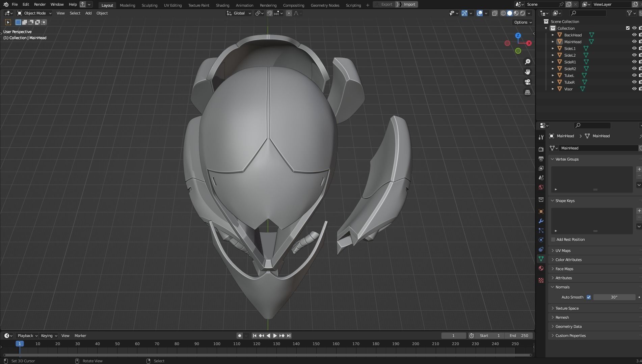Image resolution: width=642 pixels, height=364 pixels.
Task: Open the Object Data mesh properties tab
Action: [541, 259]
